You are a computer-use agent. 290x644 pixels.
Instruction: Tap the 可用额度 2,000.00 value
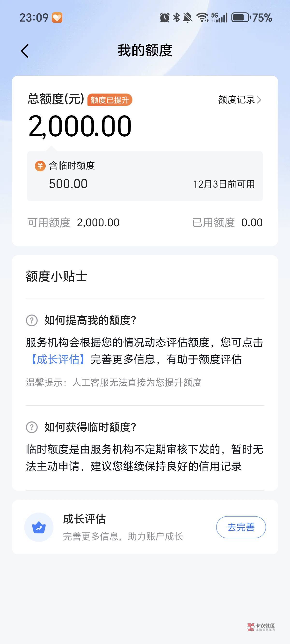[98, 222]
